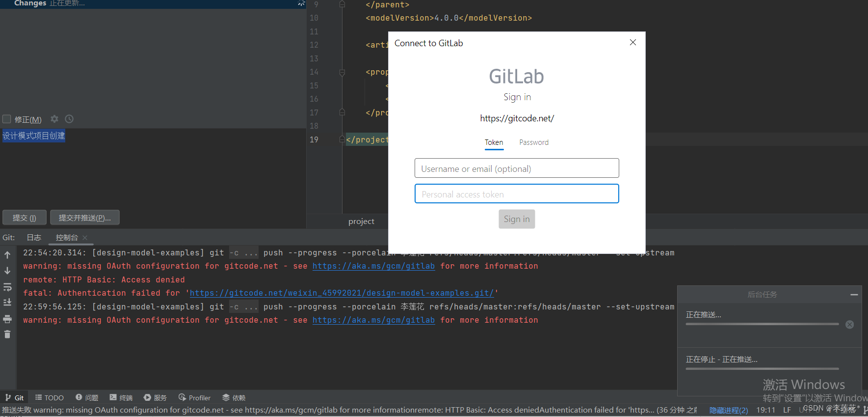Switch to Password tab in GitLab dialog
Image resolution: width=868 pixels, height=417 pixels.
click(x=534, y=142)
